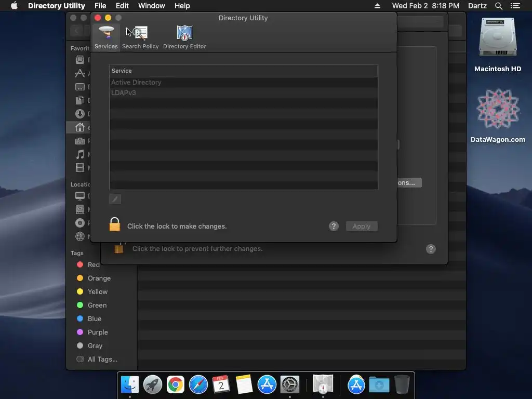This screenshot has width=532, height=399.
Task: Open the Trash in the Dock
Action: tap(402, 384)
